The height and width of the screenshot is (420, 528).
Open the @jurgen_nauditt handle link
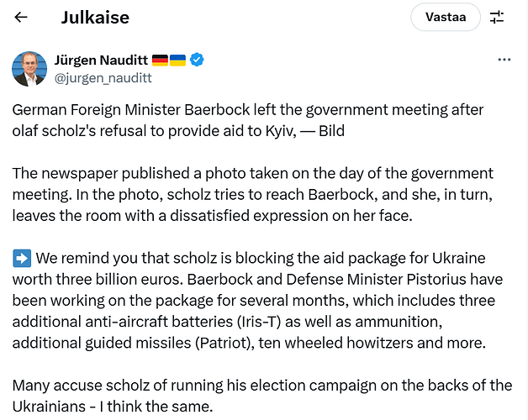tap(103, 78)
